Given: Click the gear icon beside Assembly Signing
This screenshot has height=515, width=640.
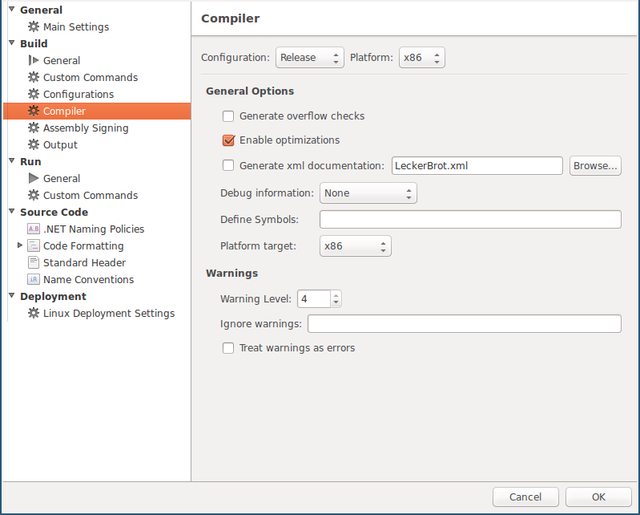Looking at the screenshot, I should [x=34, y=128].
